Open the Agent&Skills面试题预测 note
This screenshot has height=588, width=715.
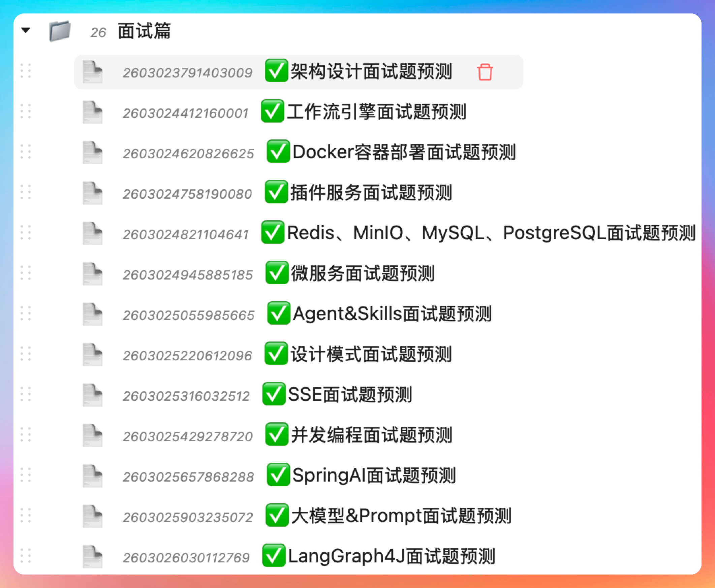coord(392,314)
